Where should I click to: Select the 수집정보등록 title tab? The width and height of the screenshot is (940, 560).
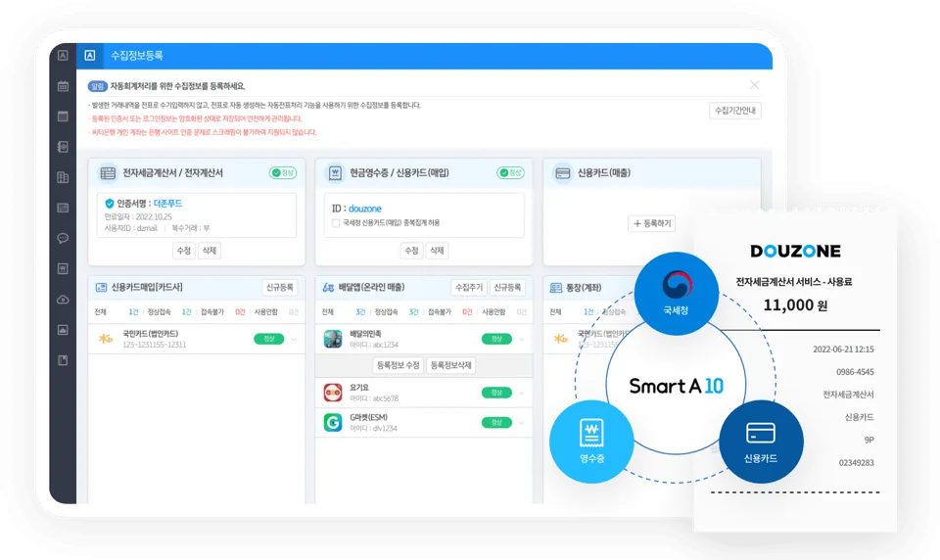click(137, 56)
